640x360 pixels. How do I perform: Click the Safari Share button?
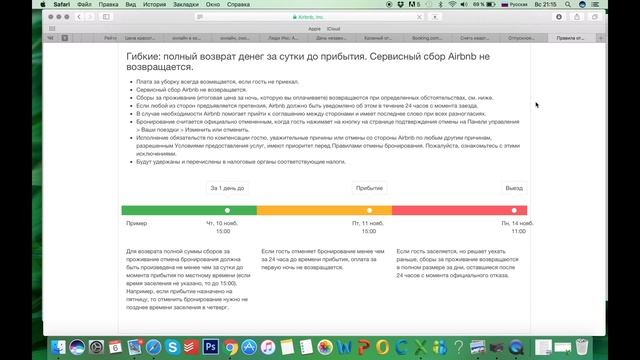click(577, 17)
